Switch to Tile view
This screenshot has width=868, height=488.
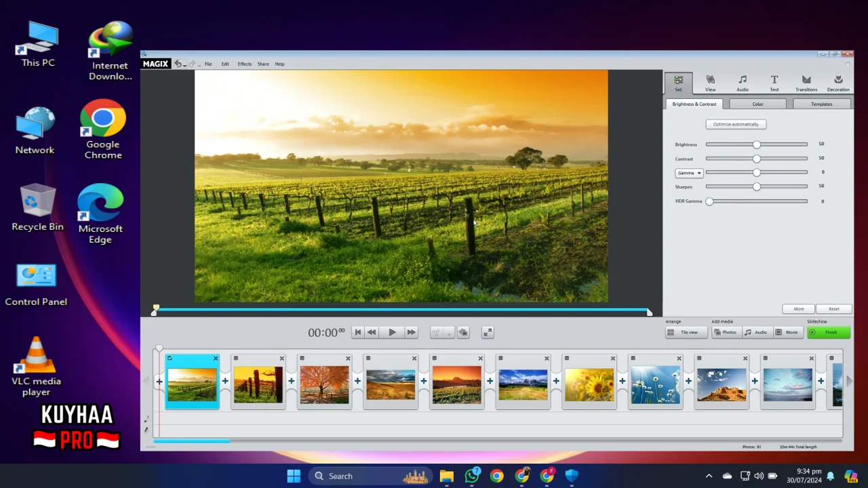click(686, 332)
